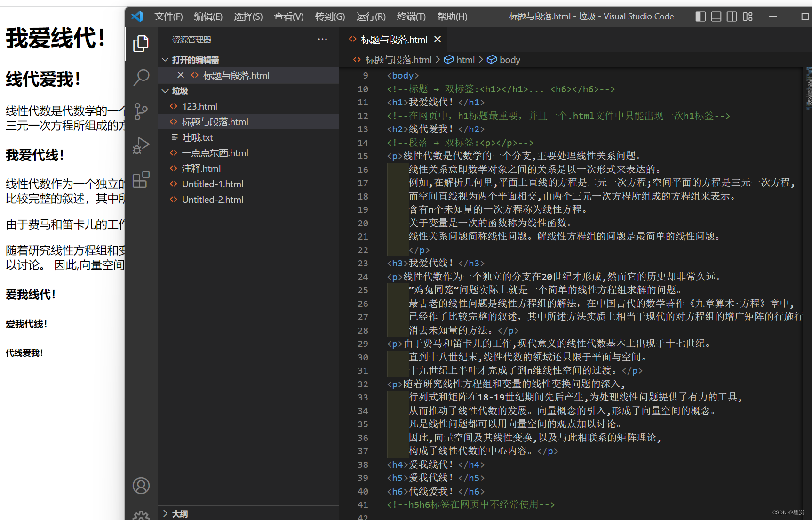Open 查看(V) menu
The width and height of the screenshot is (812, 520).
(288, 16)
